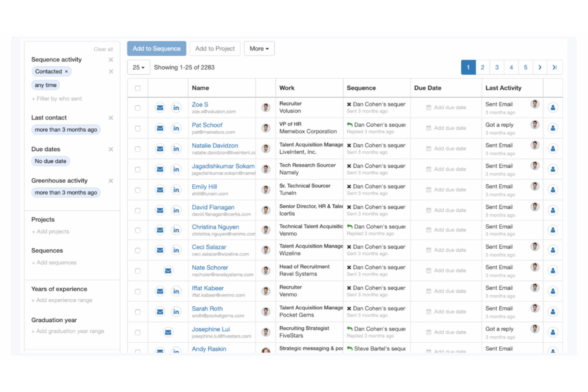The image size is (588, 392).
Task: Click the Add to Sequence button
Action: 157,48
